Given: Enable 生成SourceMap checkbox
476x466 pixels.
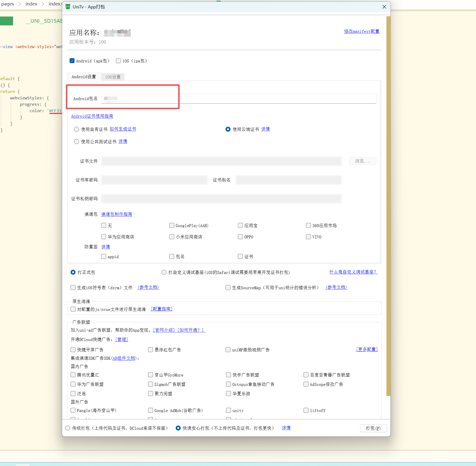Looking at the screenshot, I should (228, 287).
